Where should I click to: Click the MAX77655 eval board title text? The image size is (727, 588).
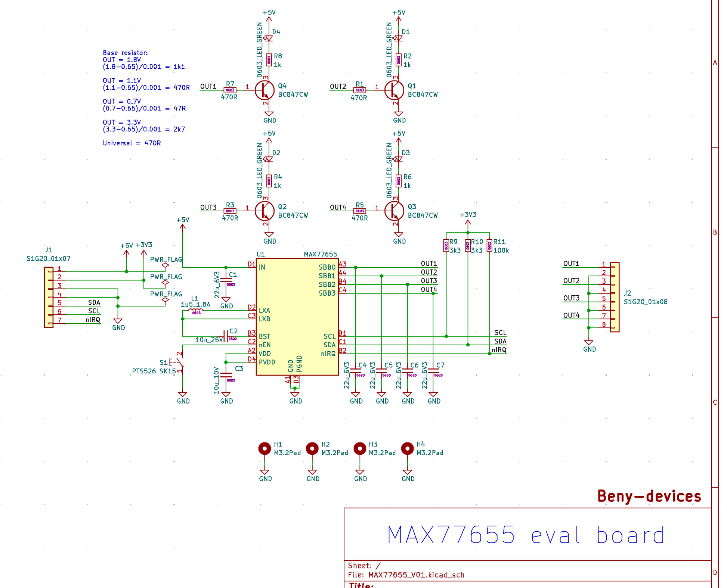pyautogui.click(x=526, y=535)
